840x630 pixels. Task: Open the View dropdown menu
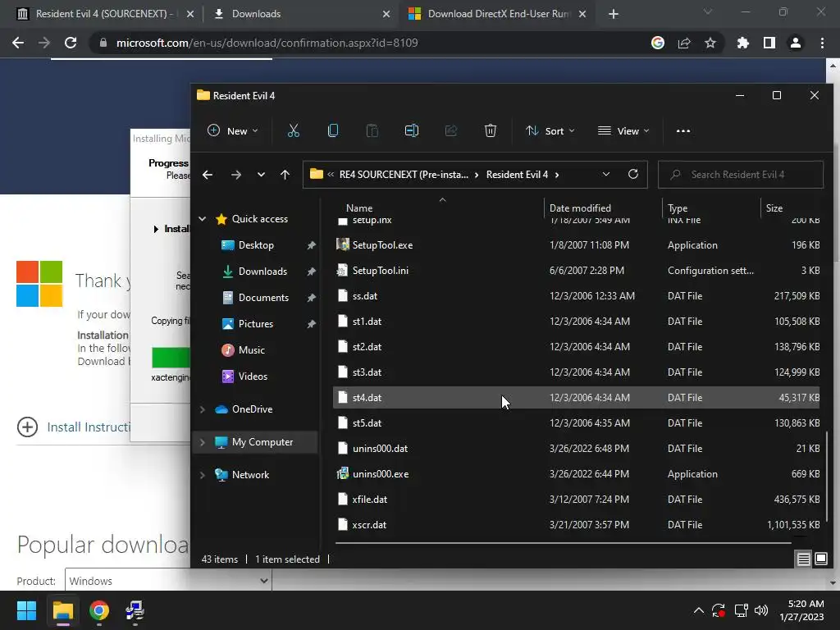click(x=623, y=130)
